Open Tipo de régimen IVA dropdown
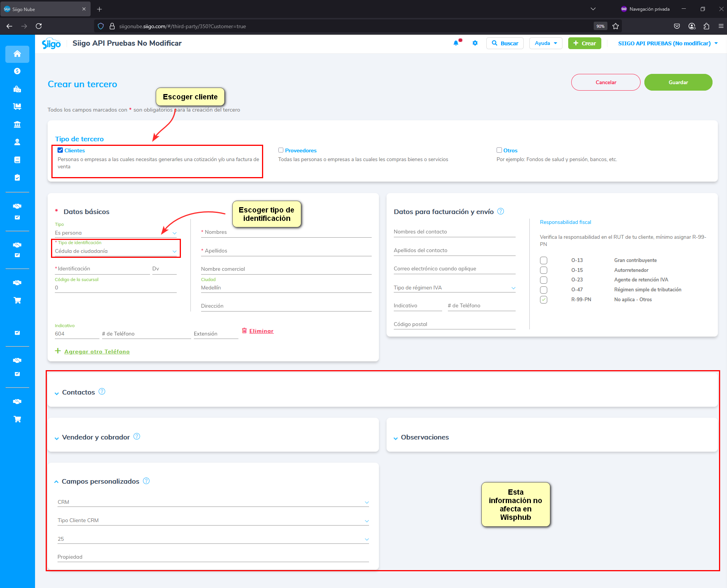The image size is (727, 588). (455, 288)
